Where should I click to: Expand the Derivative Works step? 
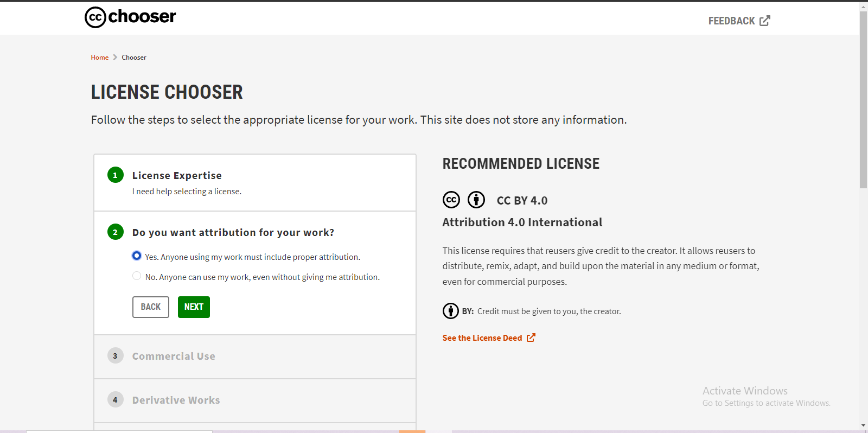[176, 400]
